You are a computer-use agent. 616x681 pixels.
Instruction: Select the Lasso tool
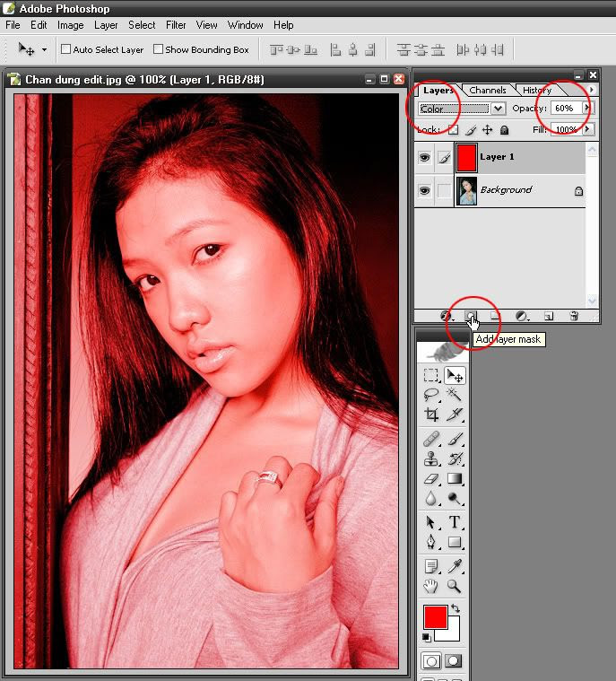[430, 395]
